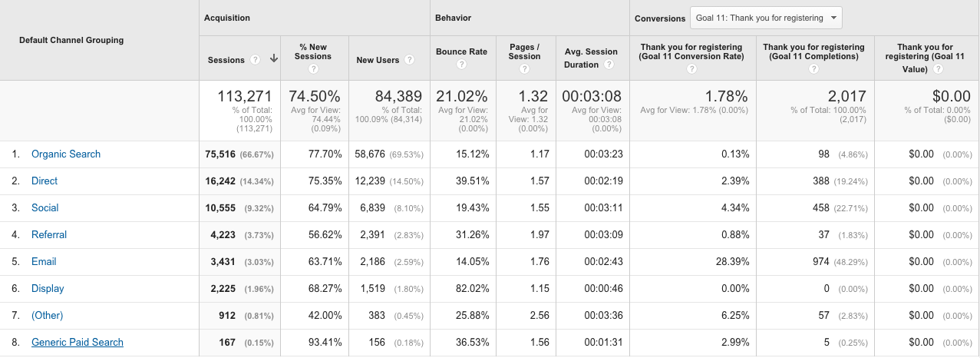
Task: Select the Social channel row link
Action: (45, 208)
